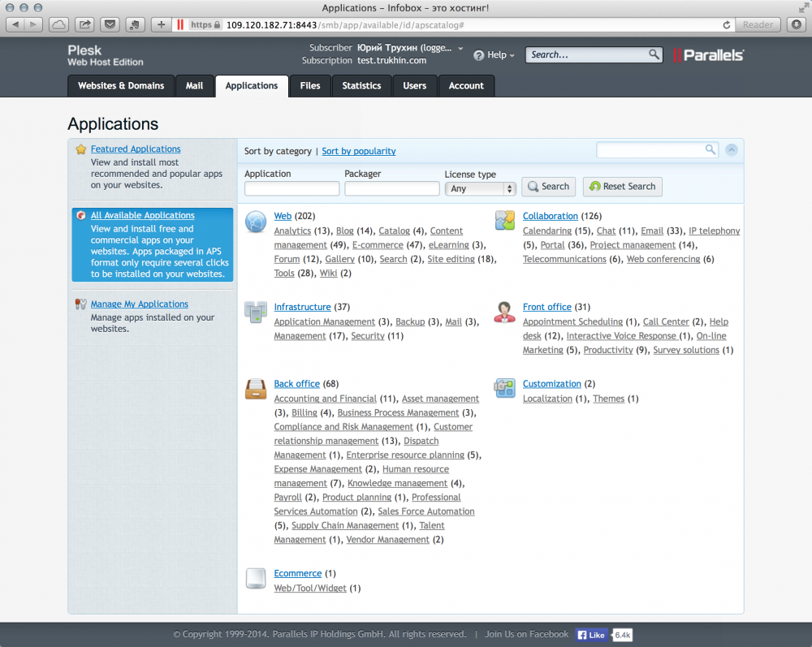Click the Manage My Applications tools icon

pyautogui.click(x=80, y=304)
